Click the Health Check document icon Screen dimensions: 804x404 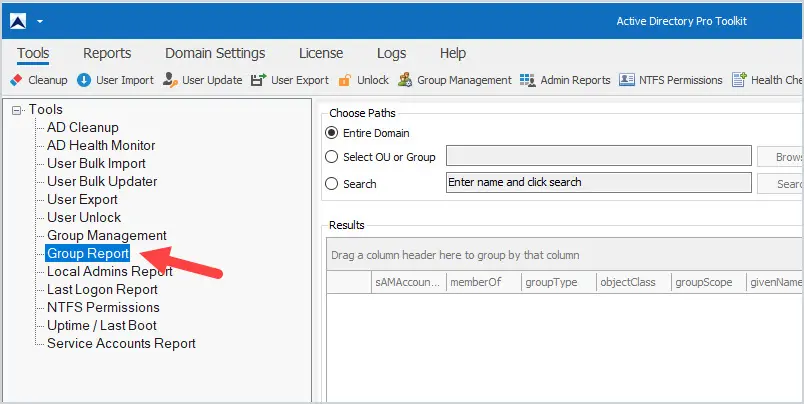pyautogui.click(x=739, y=80)
